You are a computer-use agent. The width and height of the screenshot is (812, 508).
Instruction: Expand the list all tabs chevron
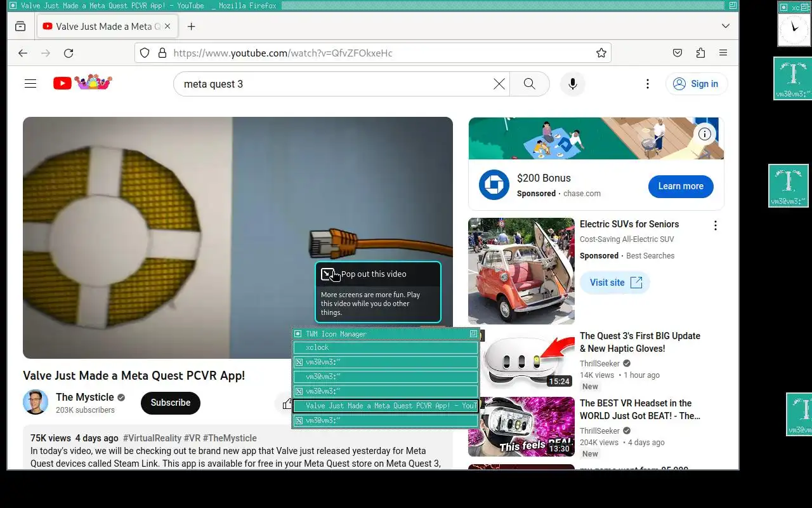[726, 26]
